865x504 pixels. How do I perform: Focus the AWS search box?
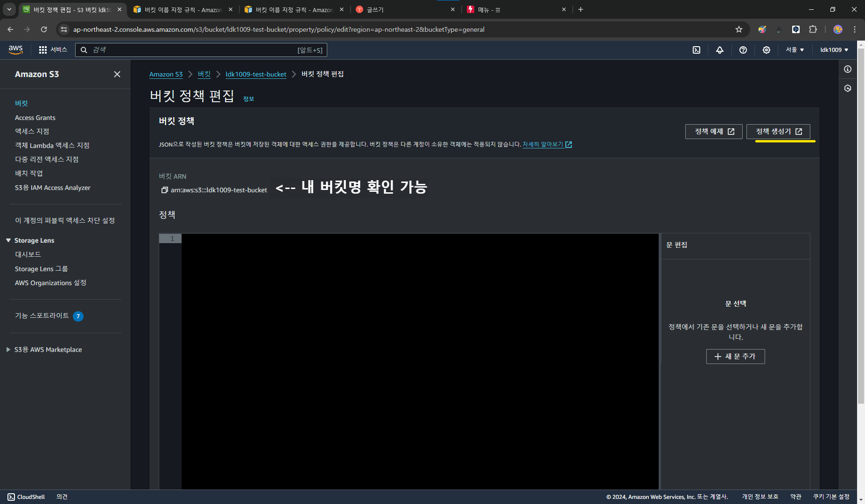tap(201, 50)
